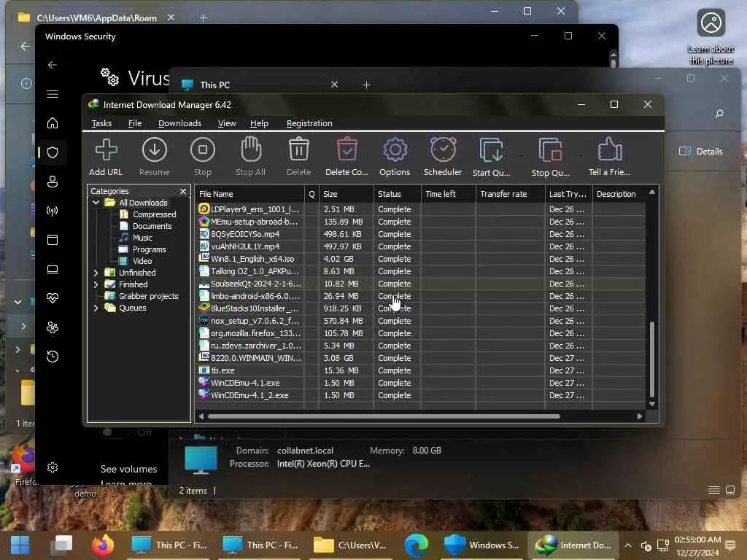Toggle the Windows Security hamburger menu
The width and height of the screenshot is (747, 560).
[x=53, y=94]
